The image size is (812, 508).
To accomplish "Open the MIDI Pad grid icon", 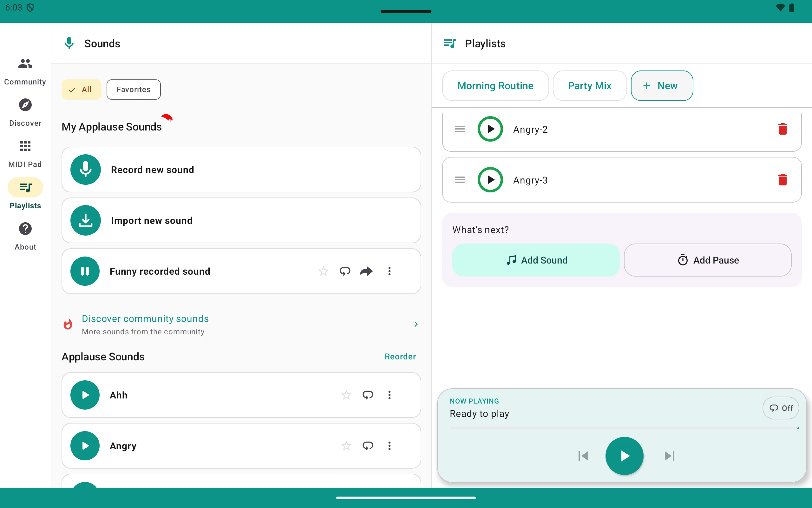I will tap(25, 146).
